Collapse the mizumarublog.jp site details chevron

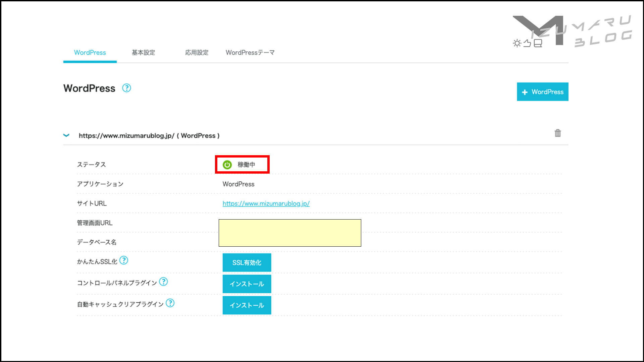pyautogui.click(x=66, y=135)
